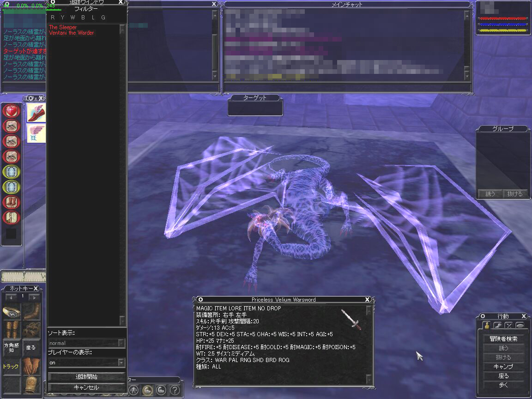This screenshot has height=399, width=532.
Task: Click the blue mana gauge bar
Action: pos(503,24)
